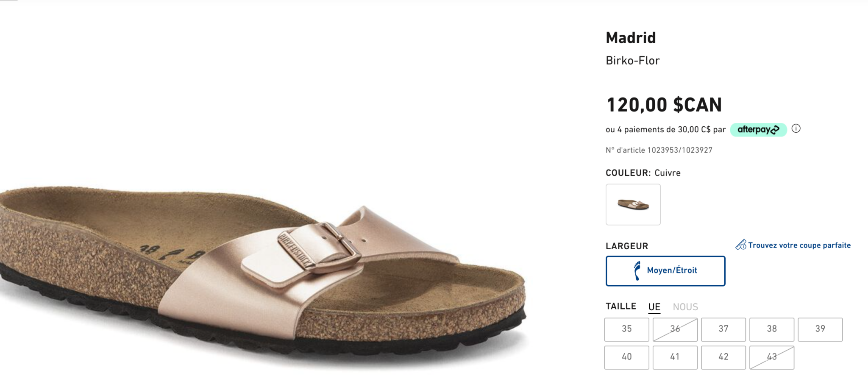The width and height of the screenshot is (868, 390).
Task: Click the Madrid product title
Action: tap(631, 38)
